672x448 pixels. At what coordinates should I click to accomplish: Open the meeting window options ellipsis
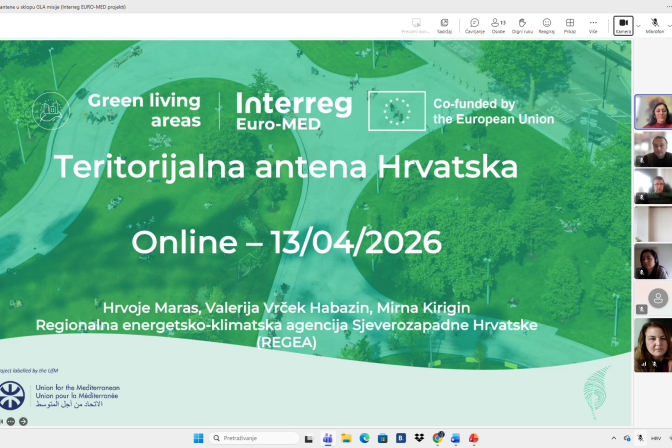pos(668,7)
